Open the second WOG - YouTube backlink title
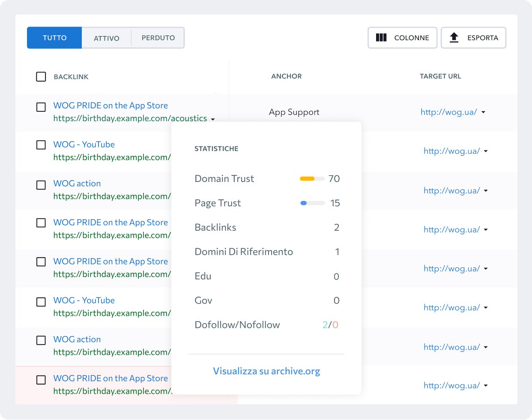Image resolution: width=532 pixels, height=420 pixels. click(84, 300)
